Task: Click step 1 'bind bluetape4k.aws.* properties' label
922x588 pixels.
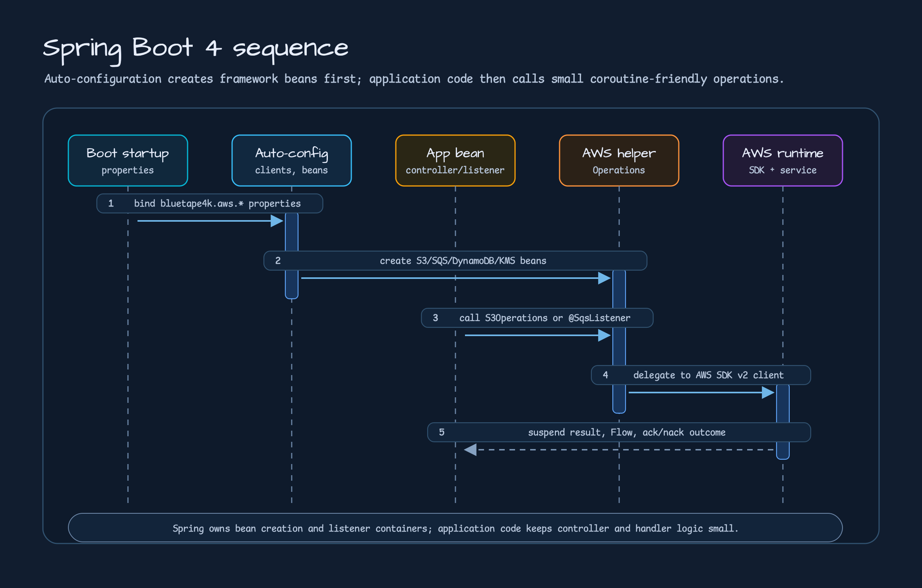Action: [210, 203]
